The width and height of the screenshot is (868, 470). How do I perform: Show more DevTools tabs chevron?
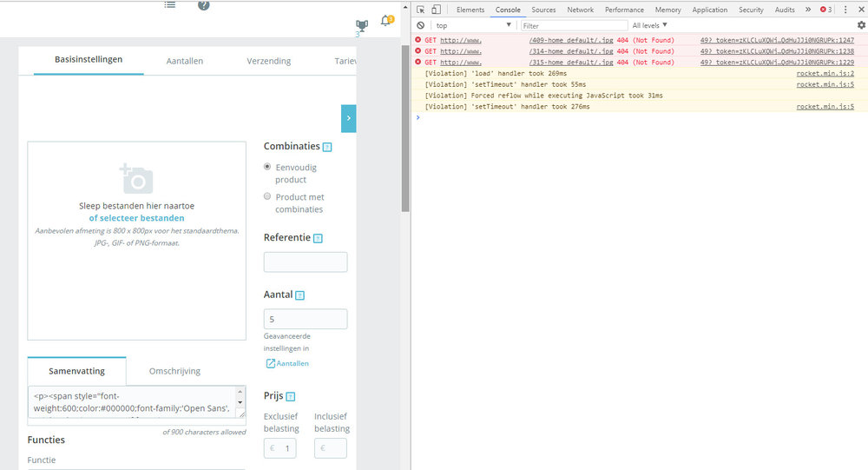pos(808,10)
